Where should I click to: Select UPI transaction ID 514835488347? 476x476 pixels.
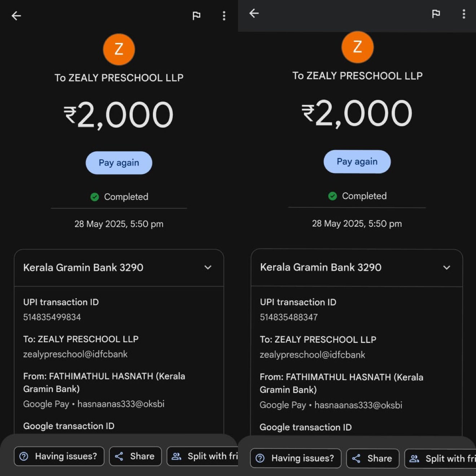pos(289,317)
